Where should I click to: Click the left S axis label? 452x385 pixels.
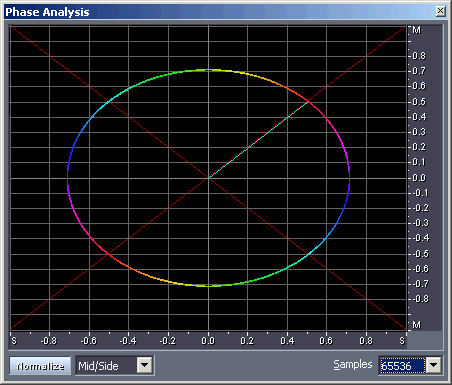[x=14, y=341]
